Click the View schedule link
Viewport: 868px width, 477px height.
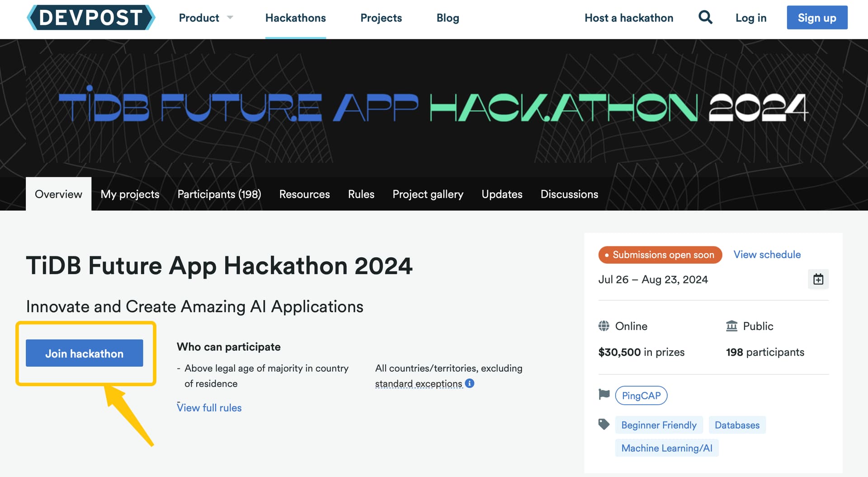767,255
